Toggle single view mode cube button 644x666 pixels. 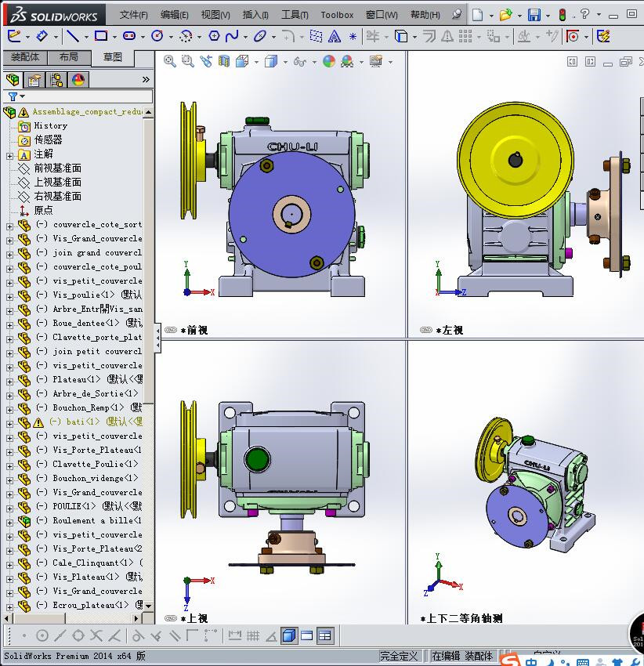point(289,635)
